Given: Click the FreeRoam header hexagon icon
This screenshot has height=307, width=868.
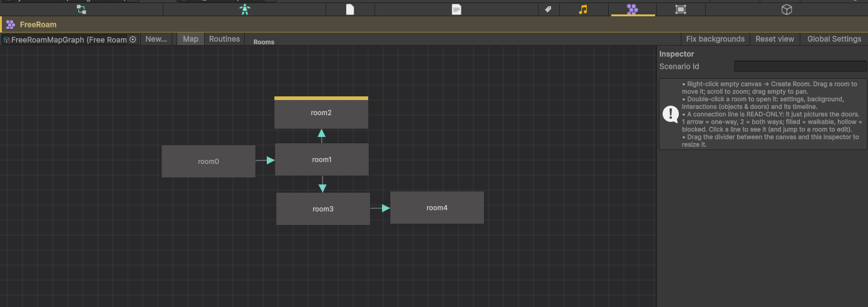Looking at the screenshot, I should click(x=10, y=24).
